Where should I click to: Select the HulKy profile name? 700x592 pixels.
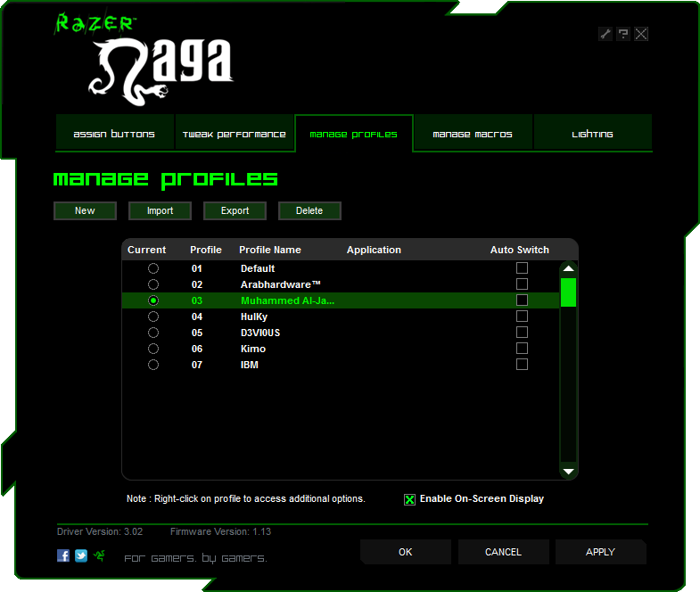click(x=254, y=317)
